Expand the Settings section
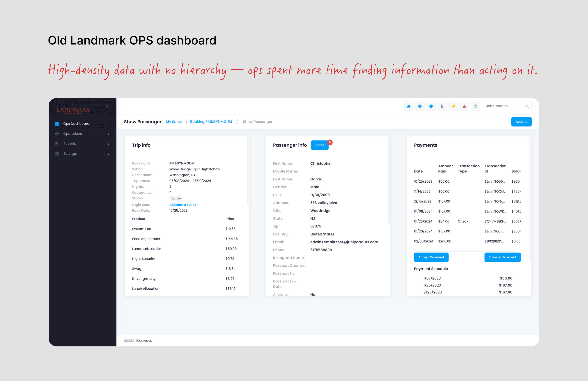This screenshot has height=381, width=588. click(70, 154)
